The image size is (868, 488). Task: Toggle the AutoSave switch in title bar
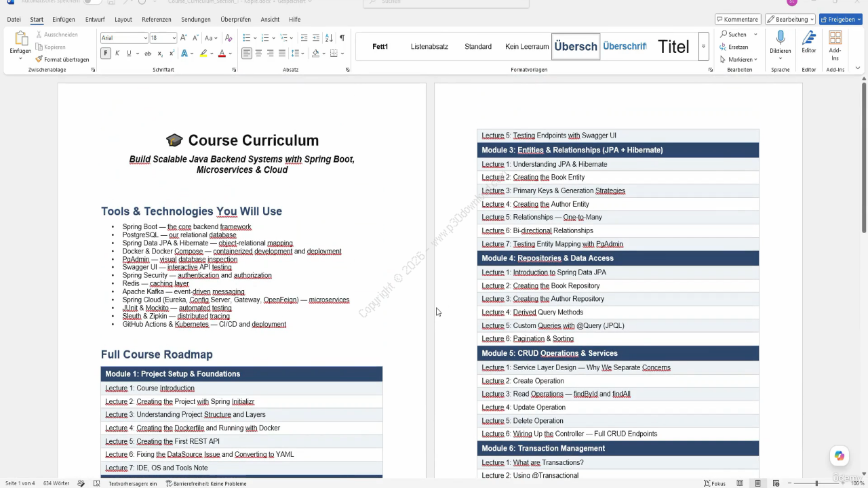[92, 2]
